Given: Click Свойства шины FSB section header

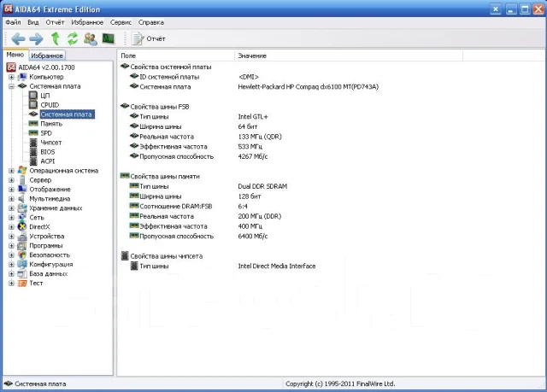Looking at the screenshot, I should pos(160,107).
